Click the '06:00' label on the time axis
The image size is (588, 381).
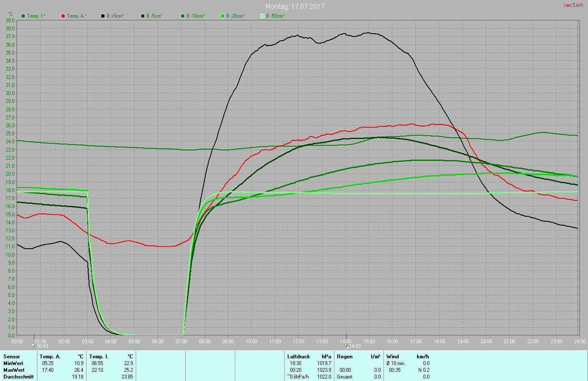tap(158, 342)
